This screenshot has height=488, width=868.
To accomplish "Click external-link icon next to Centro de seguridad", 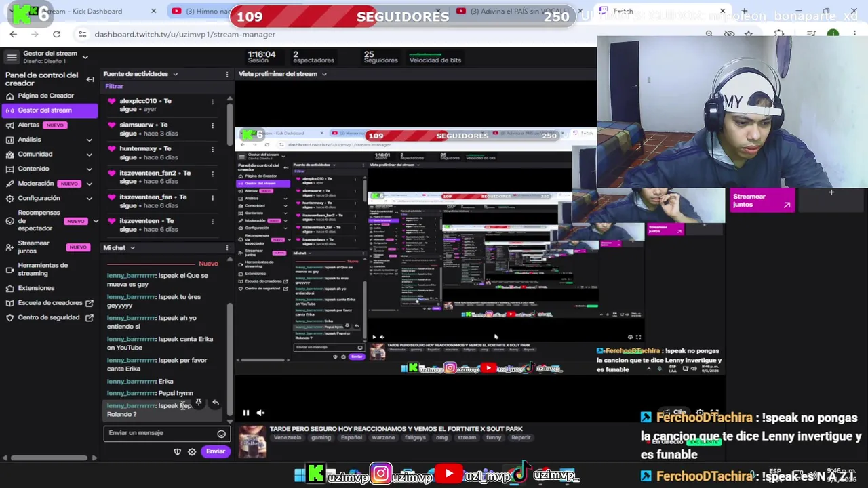I will (x=90, y=318).
